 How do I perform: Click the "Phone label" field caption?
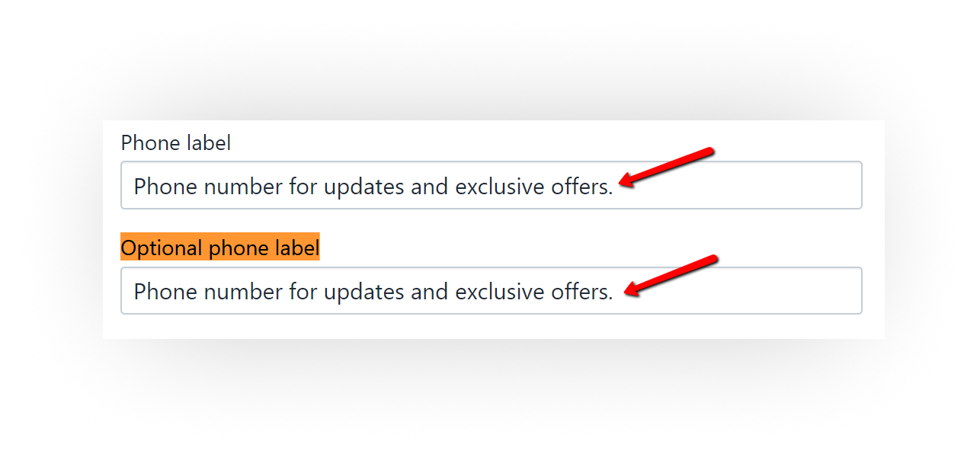[x=176, y=142]
